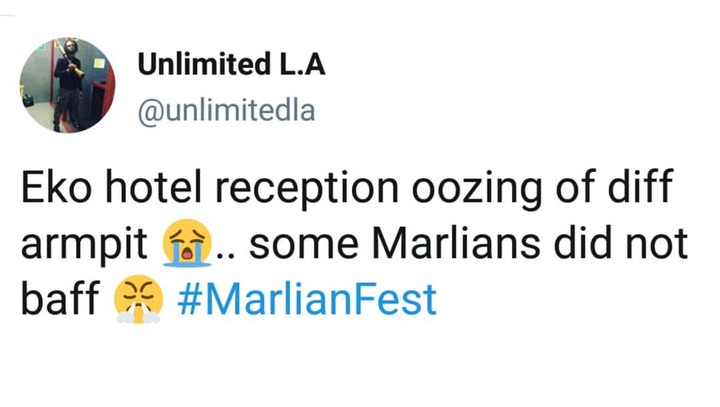Screen dimensions: 720x407
Task: Open the Unlimited L.A profile picture
Action: 69,86
